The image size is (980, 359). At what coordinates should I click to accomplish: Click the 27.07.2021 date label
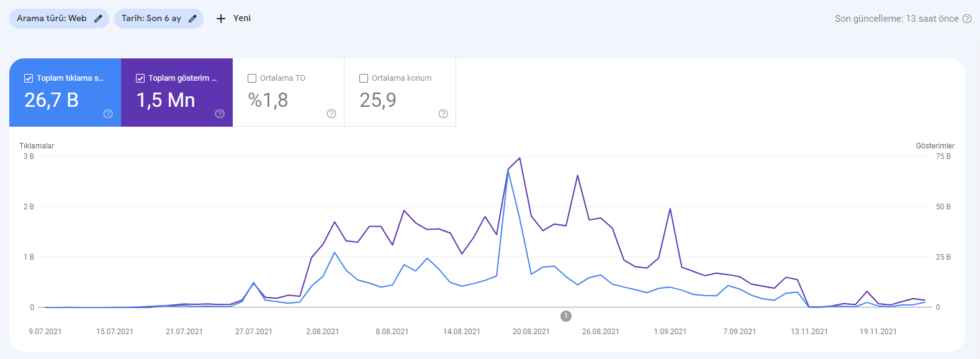coord(254,332)
